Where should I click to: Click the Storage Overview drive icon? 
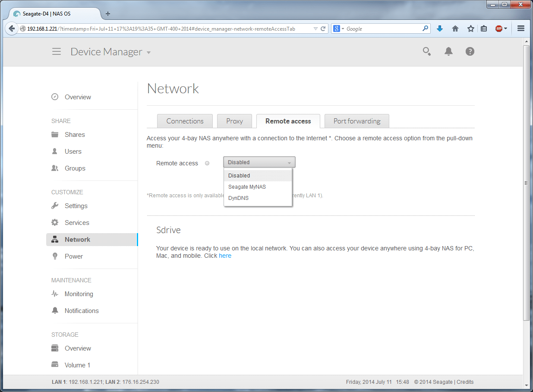(55, 348)
